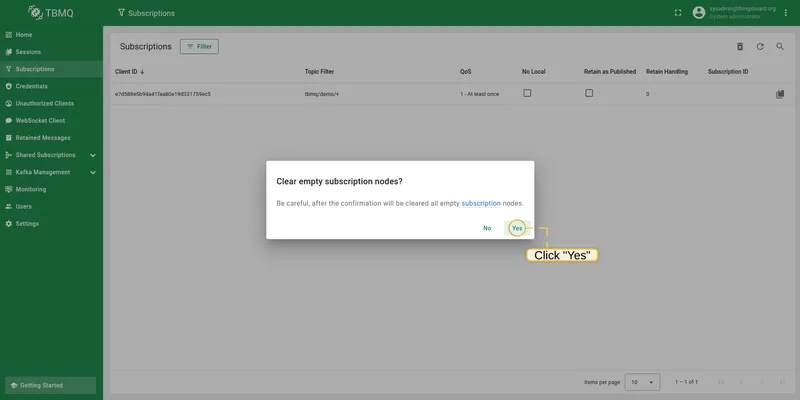The height and width of the screenshot is (400, 800).
Task: Click the Users icon
Action: click(9, 207)
